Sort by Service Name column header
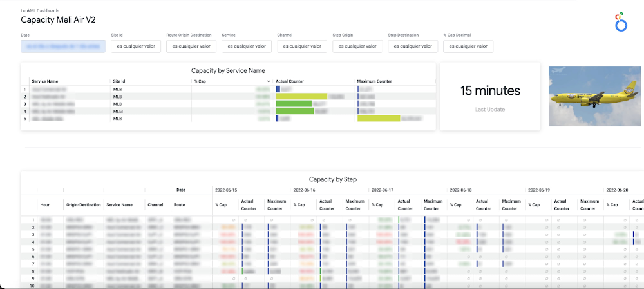This screenshot has width=644, height=289. click(45, 81)
